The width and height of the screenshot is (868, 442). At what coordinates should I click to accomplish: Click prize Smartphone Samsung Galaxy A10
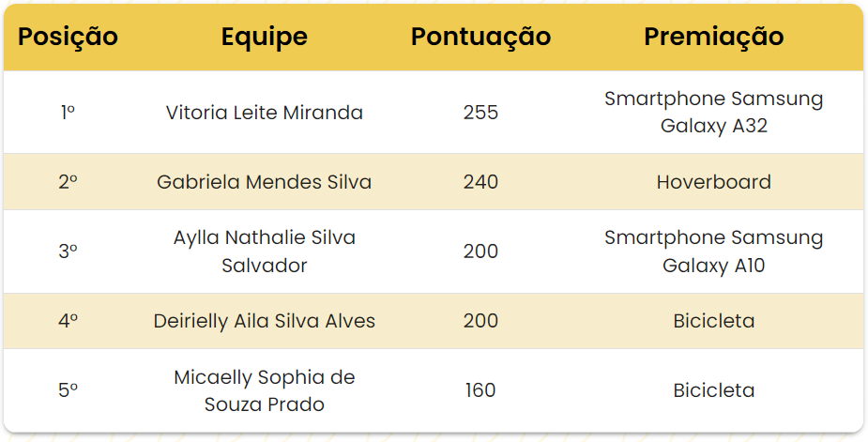pyautogui.click(x=713, y=251)
